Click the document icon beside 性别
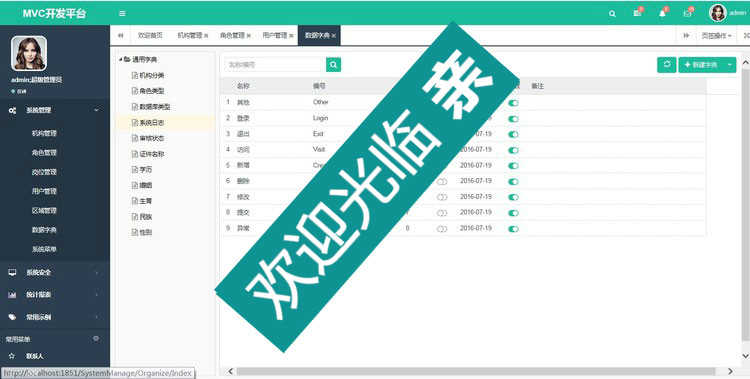750x379 pixels. click(x=135, y=233)
